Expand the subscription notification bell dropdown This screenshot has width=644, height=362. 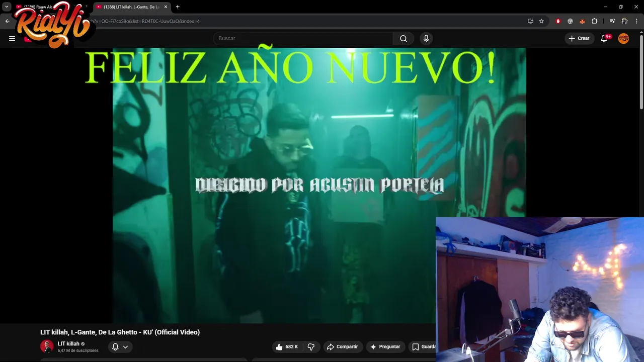pos(120,347)
